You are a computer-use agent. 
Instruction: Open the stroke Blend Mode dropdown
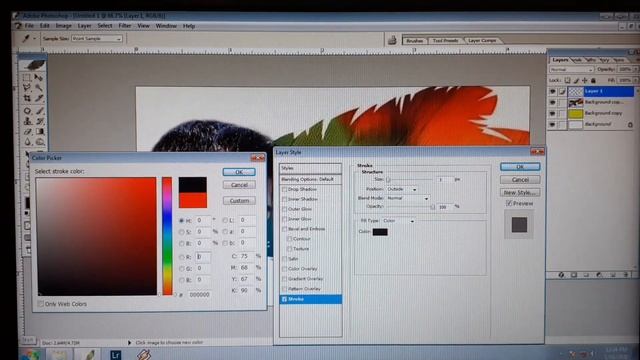click(x=408, y=198)
